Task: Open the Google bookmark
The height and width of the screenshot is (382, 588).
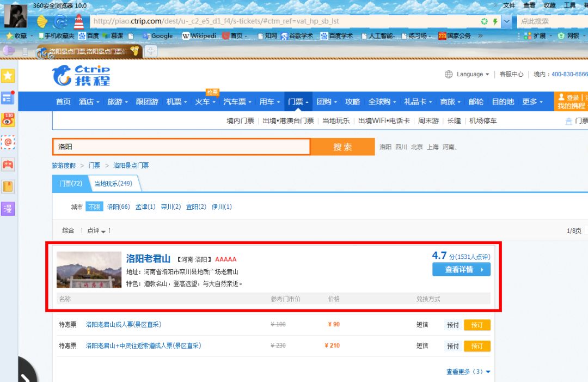Action: click(x=158, y=35)
